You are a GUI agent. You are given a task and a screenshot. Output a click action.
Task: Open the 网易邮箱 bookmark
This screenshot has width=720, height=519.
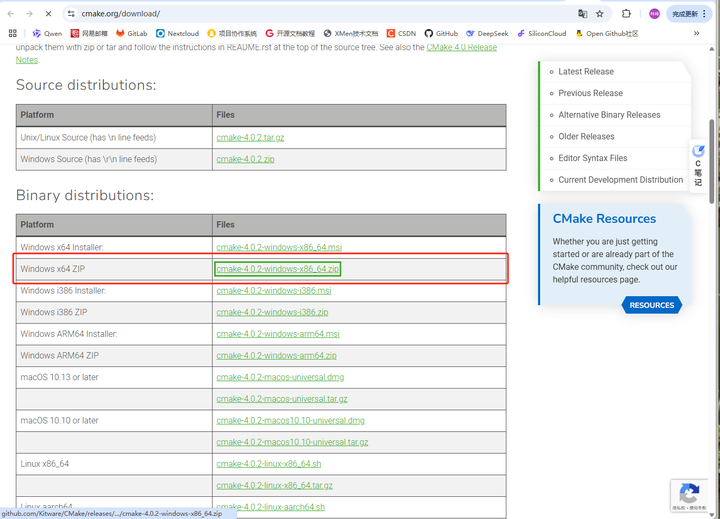(x=89, y=33)
